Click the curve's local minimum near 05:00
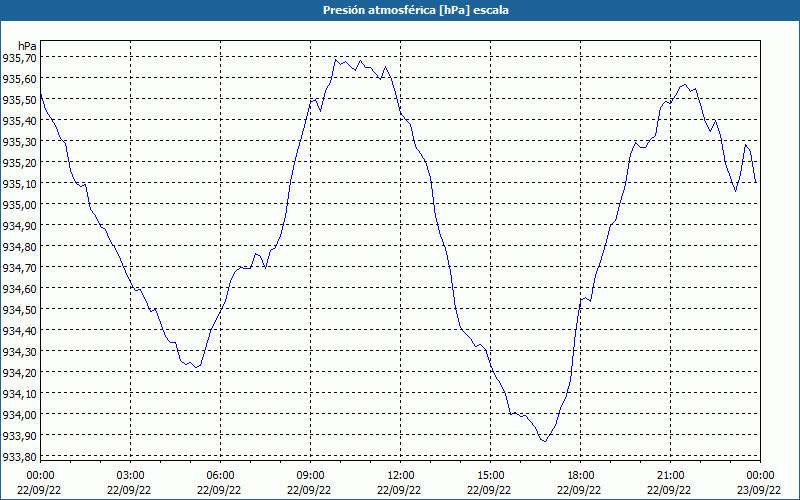 [196, 367]
